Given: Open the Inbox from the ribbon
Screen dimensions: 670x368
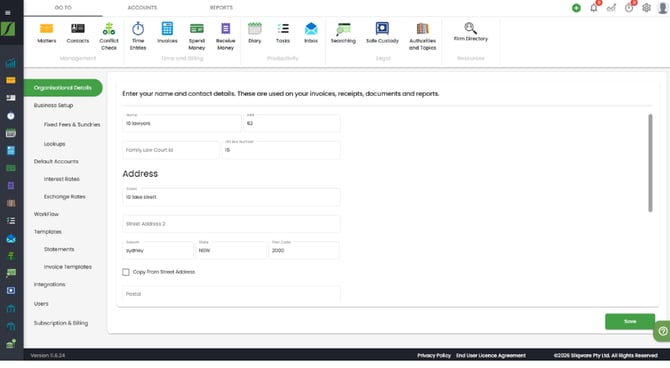Looking at the screenshot, I should tap(311, 33).
